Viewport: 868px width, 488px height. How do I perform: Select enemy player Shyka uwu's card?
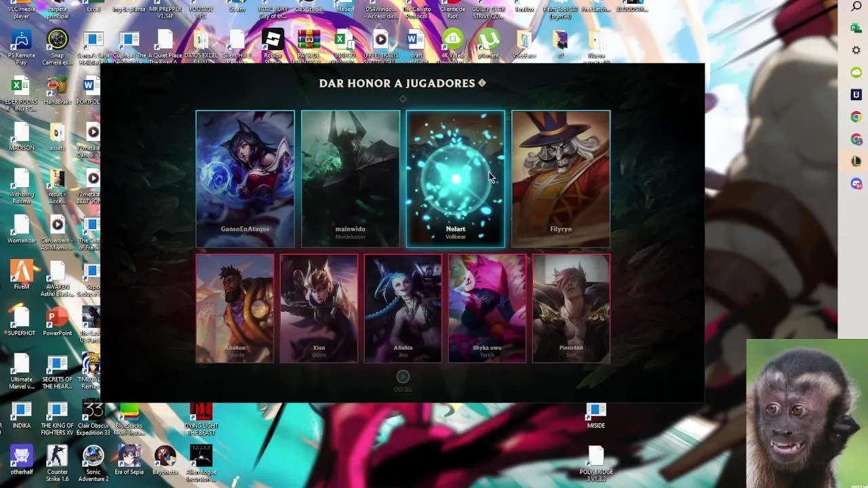tap(487, 308)
